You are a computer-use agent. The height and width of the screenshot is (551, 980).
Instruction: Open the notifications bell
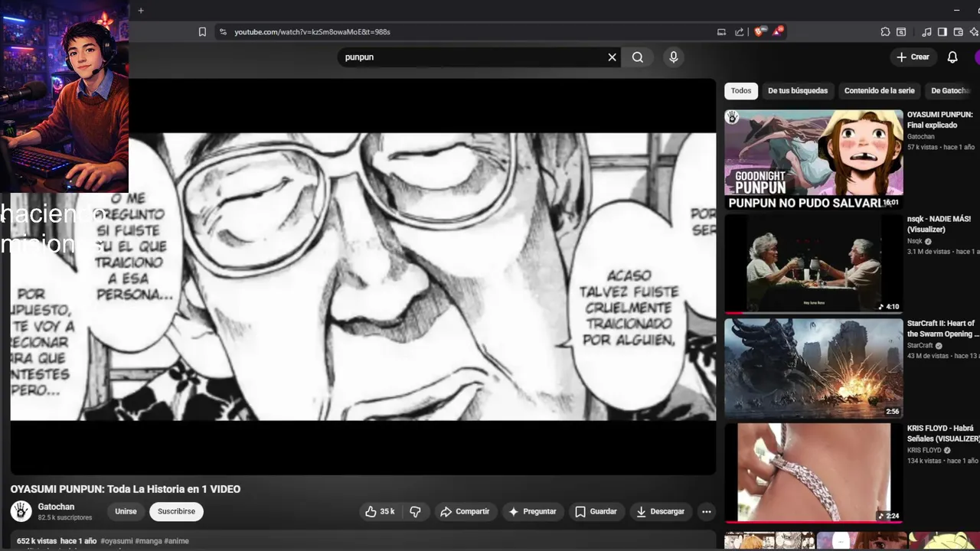coord(952,57)
